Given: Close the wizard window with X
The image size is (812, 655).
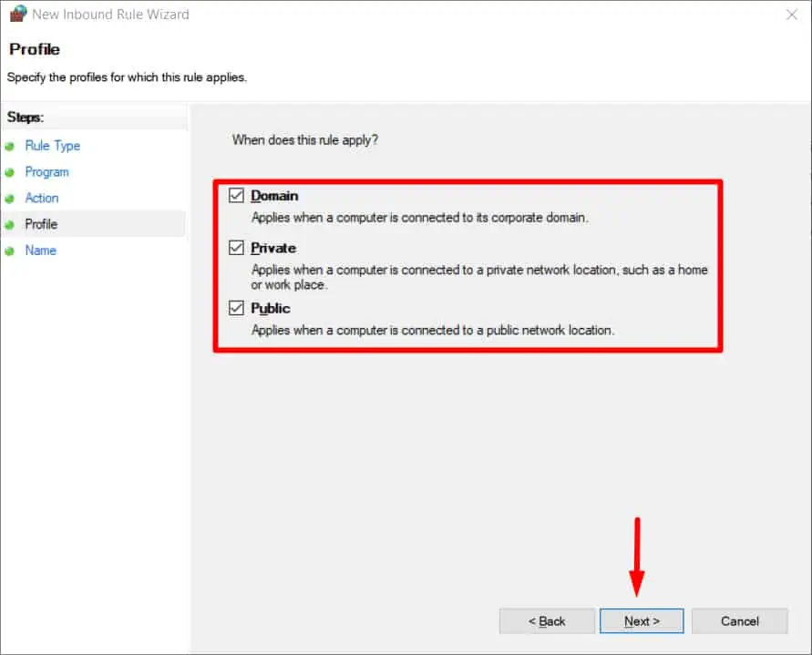Looking at the screenshot, I should (792, 15).
